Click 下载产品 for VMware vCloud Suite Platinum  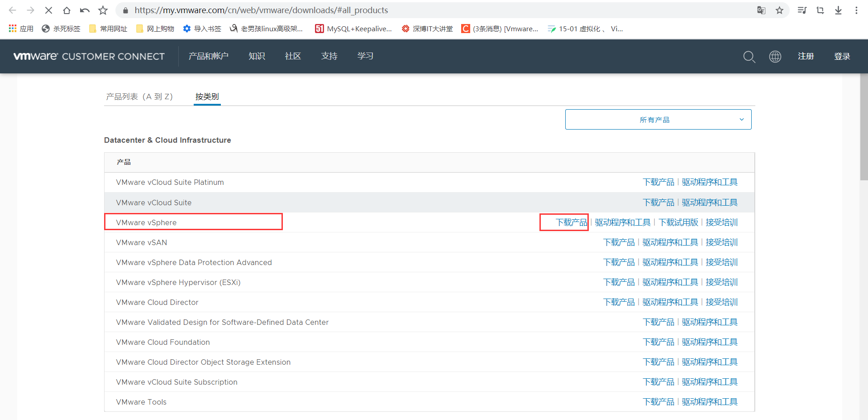coord(658,182)
